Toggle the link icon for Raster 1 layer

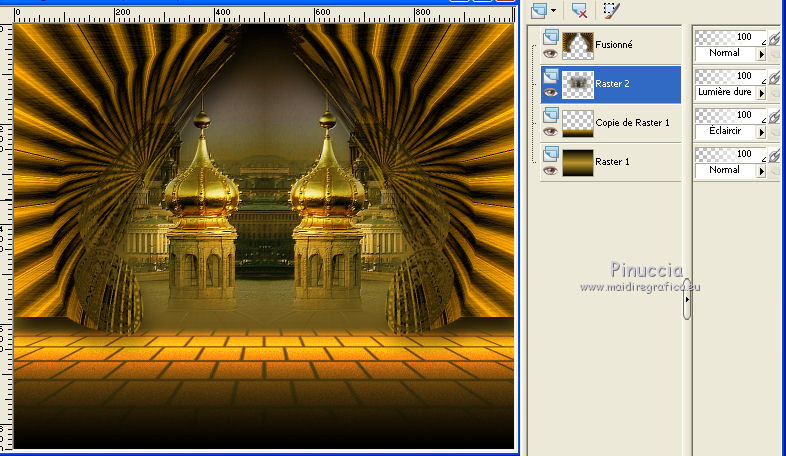774,155
